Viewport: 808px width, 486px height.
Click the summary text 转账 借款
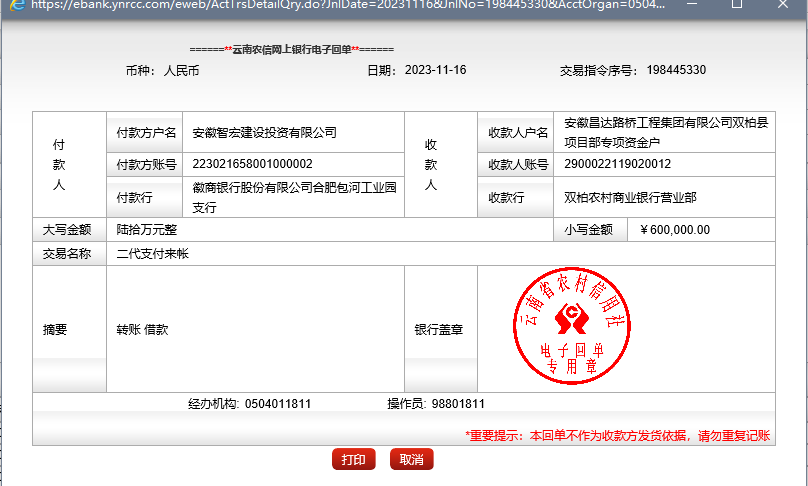pyautogui.click(x=143, y=329)
